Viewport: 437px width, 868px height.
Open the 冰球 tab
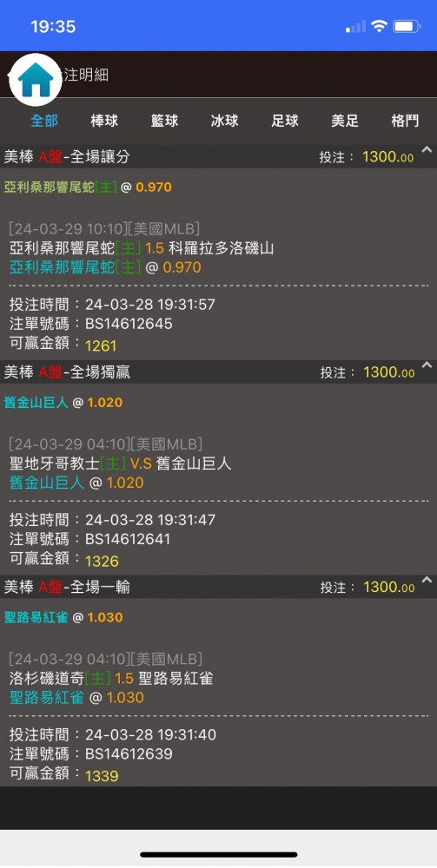point(224,121)
